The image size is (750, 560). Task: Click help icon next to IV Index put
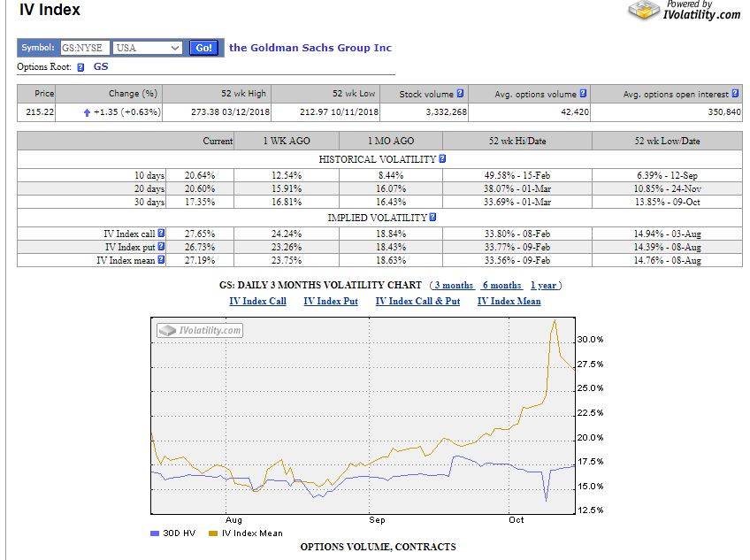click(161, 247)
